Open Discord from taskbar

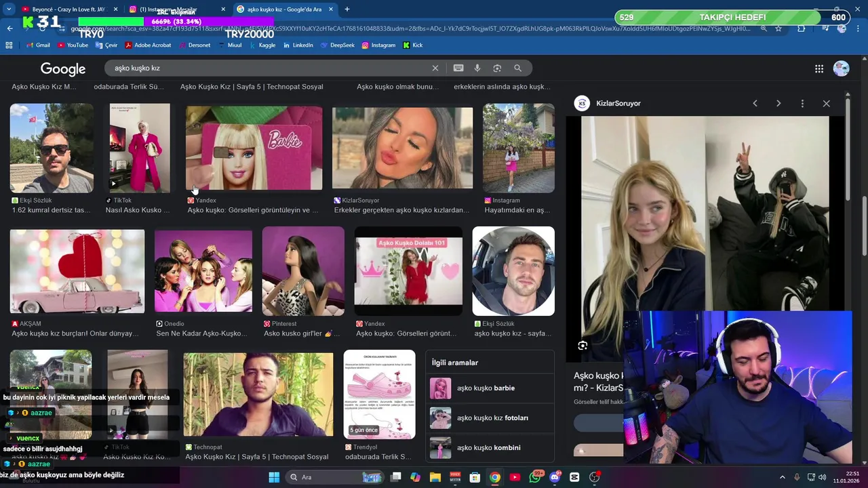pyautogui.click(x=555, y=477)
